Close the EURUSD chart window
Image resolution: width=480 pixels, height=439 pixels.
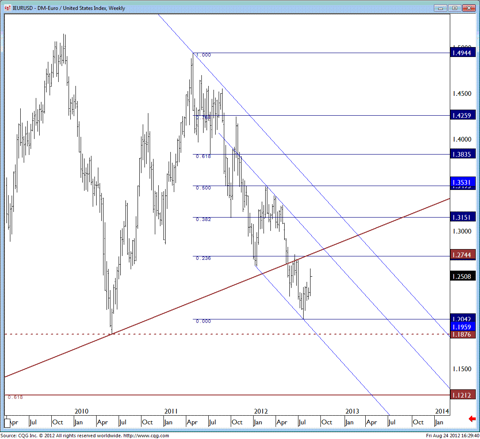[x=469, y=8]
